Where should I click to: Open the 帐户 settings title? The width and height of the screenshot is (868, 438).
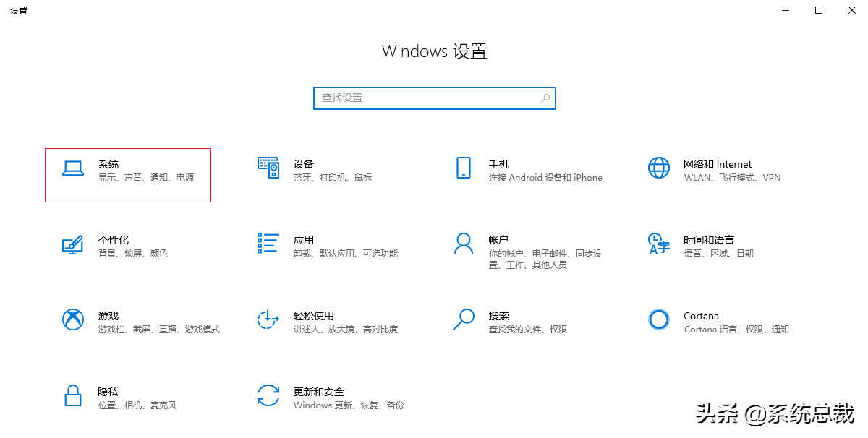499,240
